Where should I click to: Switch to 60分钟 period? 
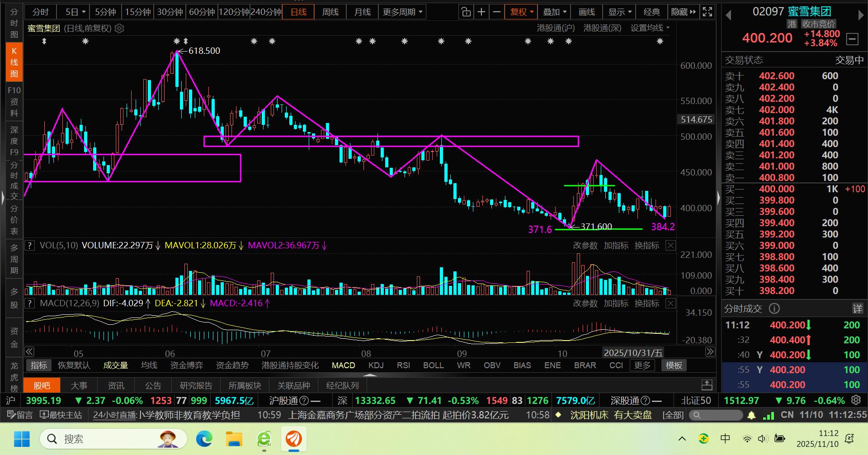(202, 12)
